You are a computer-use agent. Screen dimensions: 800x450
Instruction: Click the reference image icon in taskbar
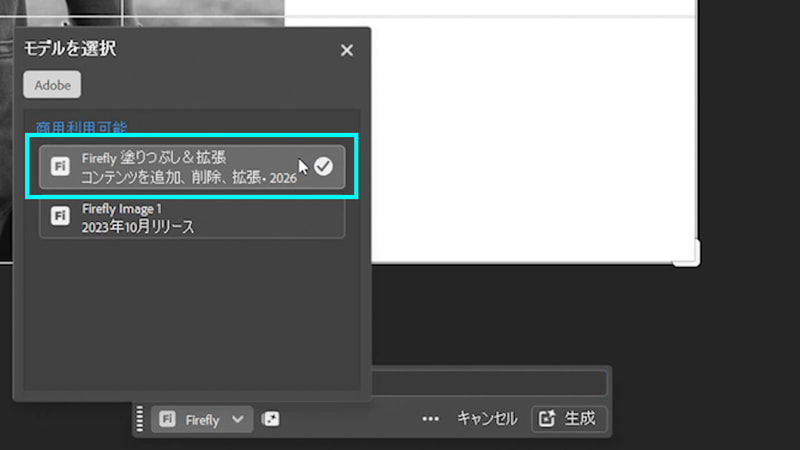pyautogui.click(x=270, y=419)
